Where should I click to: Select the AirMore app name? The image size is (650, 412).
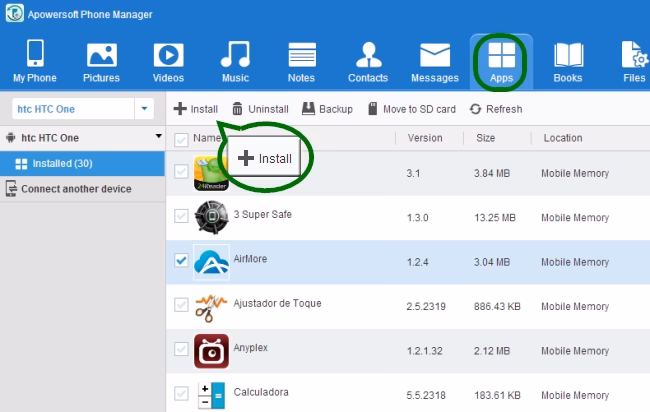(250, 259)
